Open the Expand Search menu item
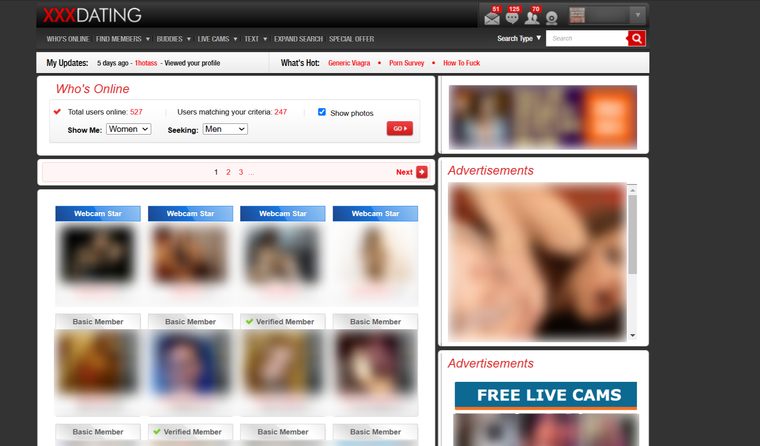Image resolution: width=760 pixels, height=446 pixels. (x=298, y=39)
